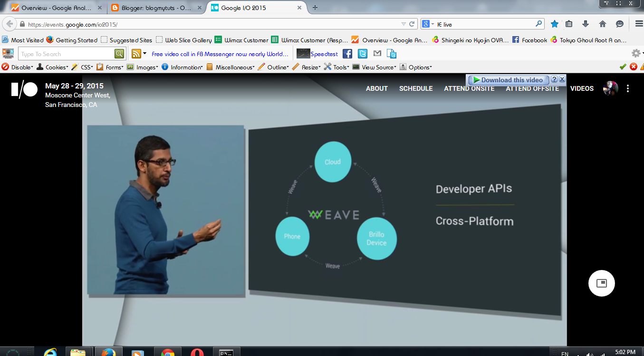Open Internet Explorer from the taskbar

click(51, 352)
